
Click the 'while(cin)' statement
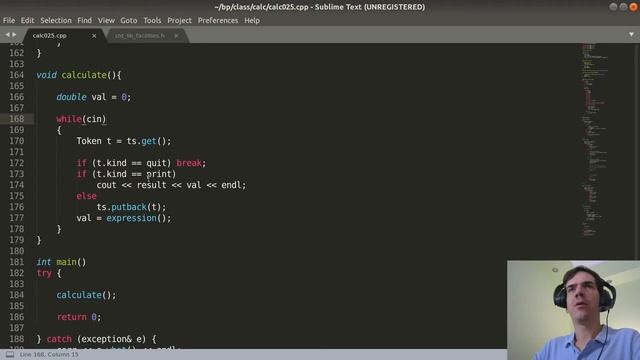pos(81,119)
